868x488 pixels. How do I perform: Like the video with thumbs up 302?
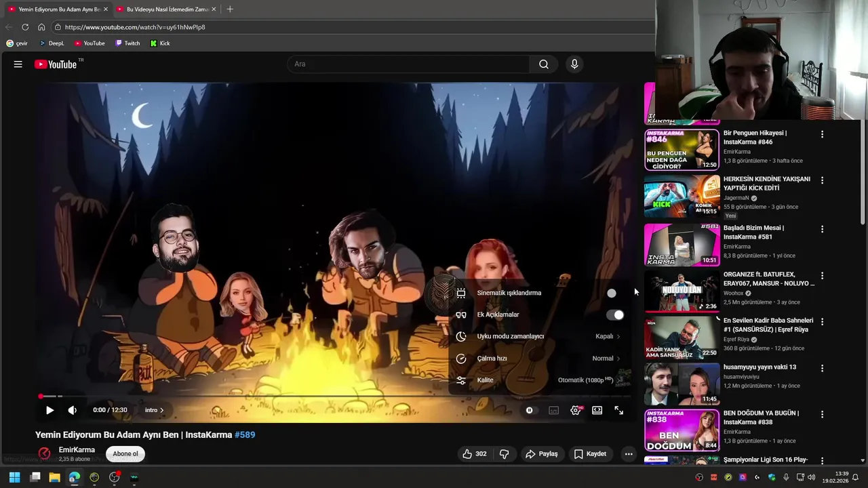(475, 454)
